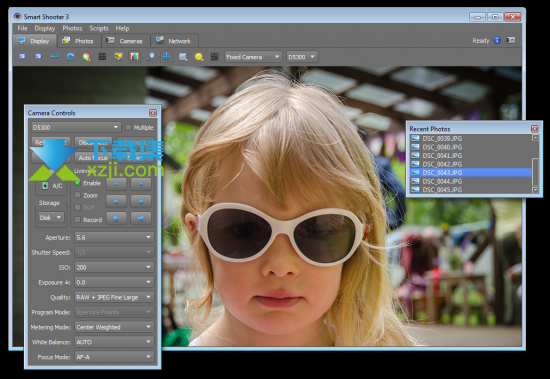This screenshot has height=379, width=550.
Task: Check the Record checkbox
Action: click(x=78, y=220)
